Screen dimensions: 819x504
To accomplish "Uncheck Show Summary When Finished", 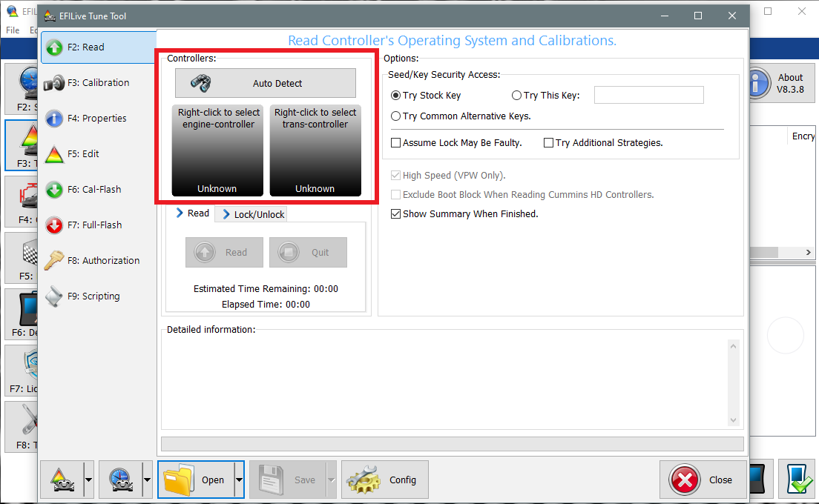I will [x=396, y=213].
